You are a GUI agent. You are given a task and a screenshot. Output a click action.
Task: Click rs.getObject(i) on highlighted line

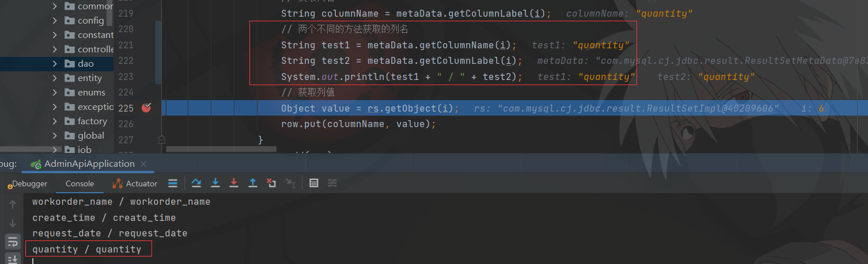point(411,108)
